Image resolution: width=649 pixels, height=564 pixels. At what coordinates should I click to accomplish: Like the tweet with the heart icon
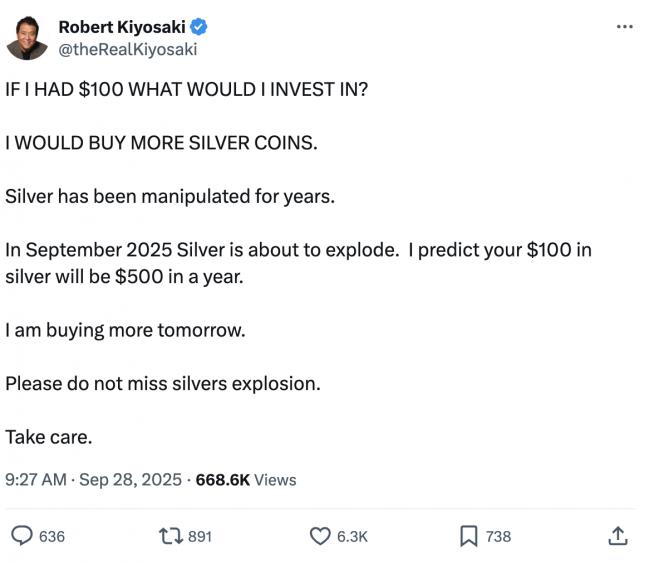tap(319, 536)
